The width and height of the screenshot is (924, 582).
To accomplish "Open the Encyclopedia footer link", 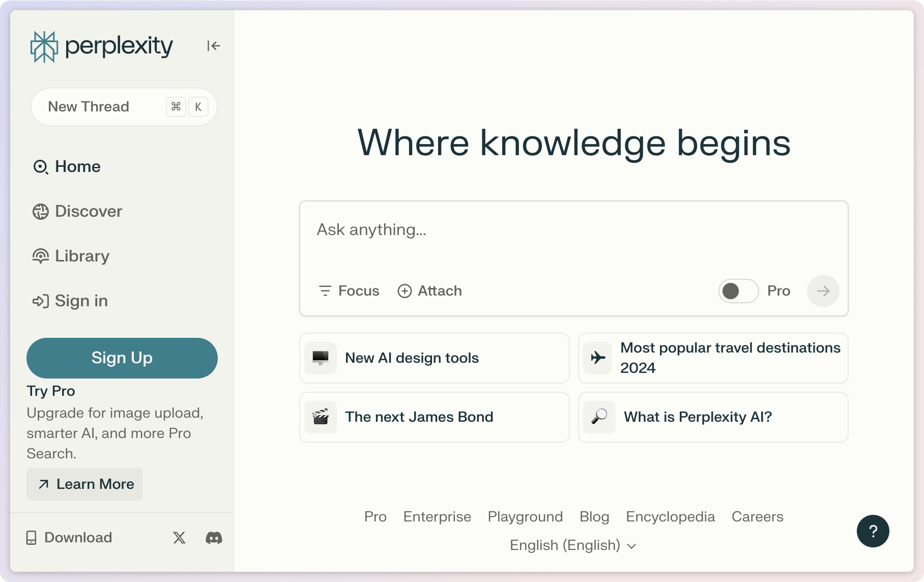I will pos(670,517).
